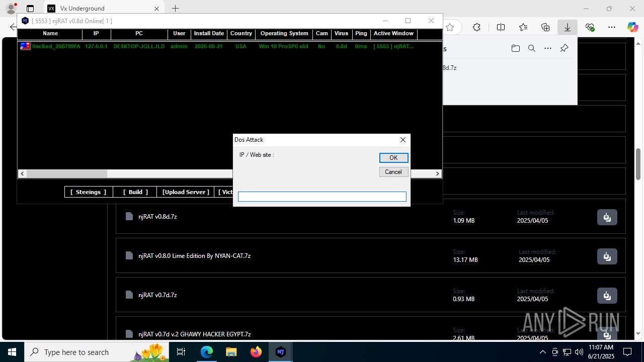Open a new tab with plus button

(175, 9)
